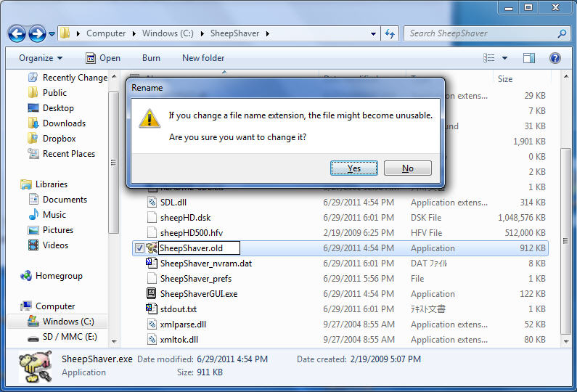Select SheepShaverGUI.exe application icon

pyautogui.click(x=152, y=293)
